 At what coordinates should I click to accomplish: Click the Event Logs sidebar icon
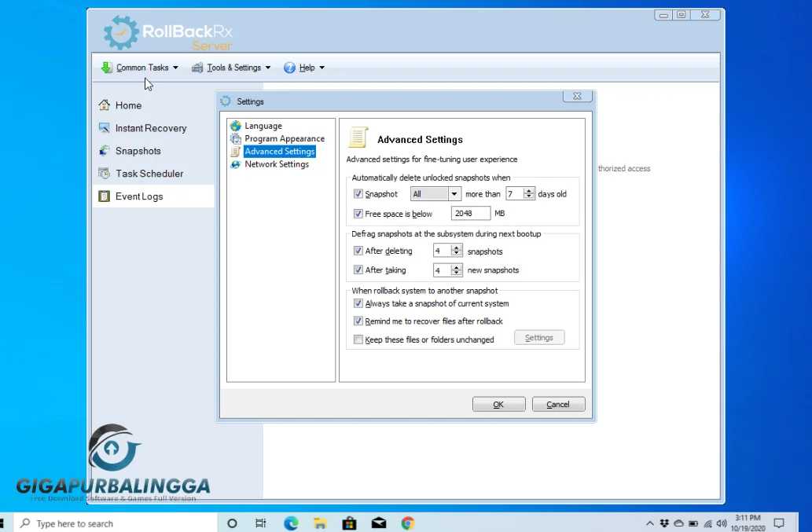click(x=104, y=196)
